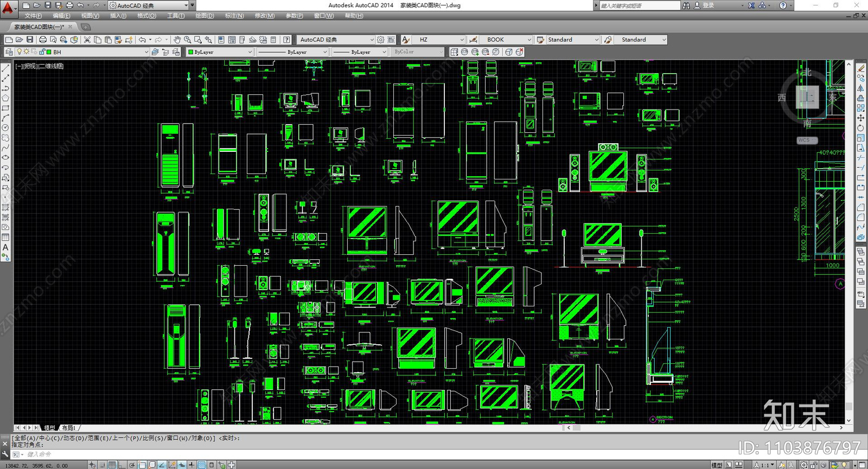
Task: Open the ByLayer linetype dropdown
Action: tap(325, 52)
